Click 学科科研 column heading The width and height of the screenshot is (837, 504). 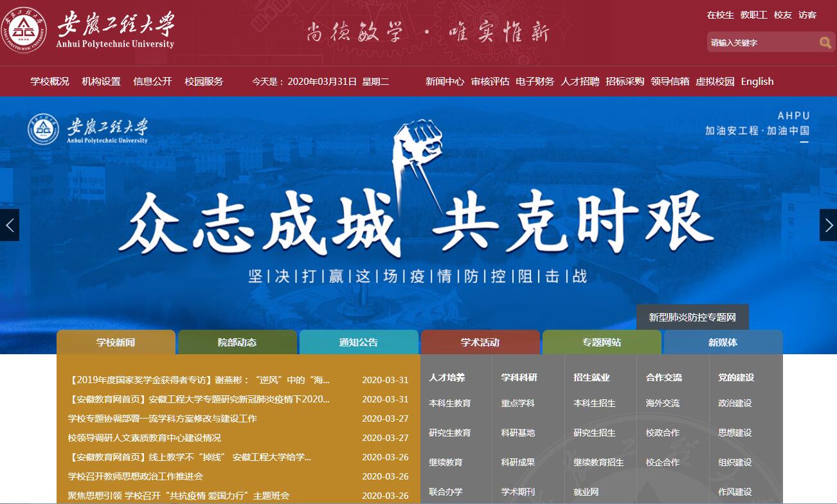click(x=519, y=377)
